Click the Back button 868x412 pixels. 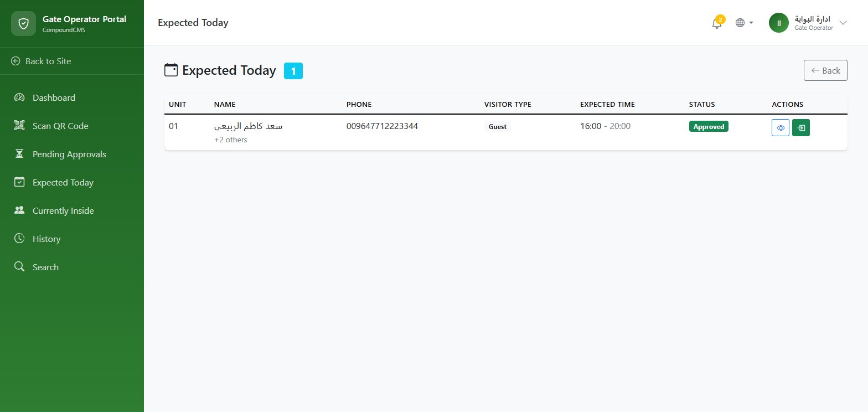point(825,70)
